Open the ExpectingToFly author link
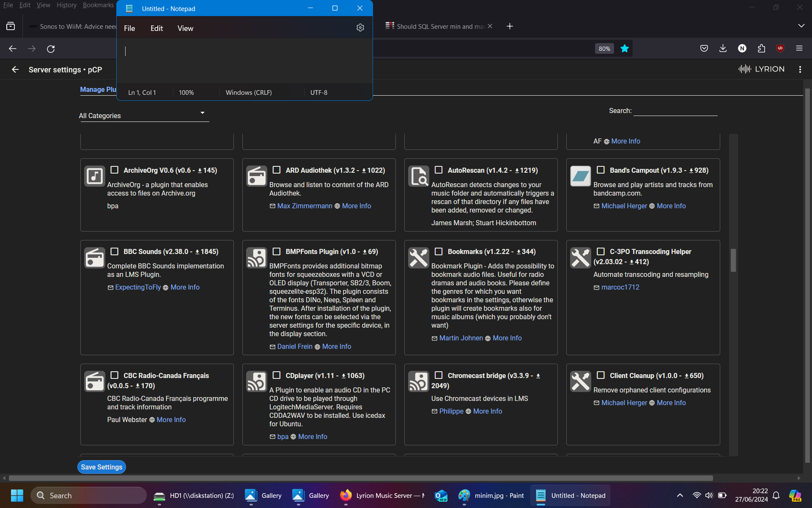 (x=138, y=287)
